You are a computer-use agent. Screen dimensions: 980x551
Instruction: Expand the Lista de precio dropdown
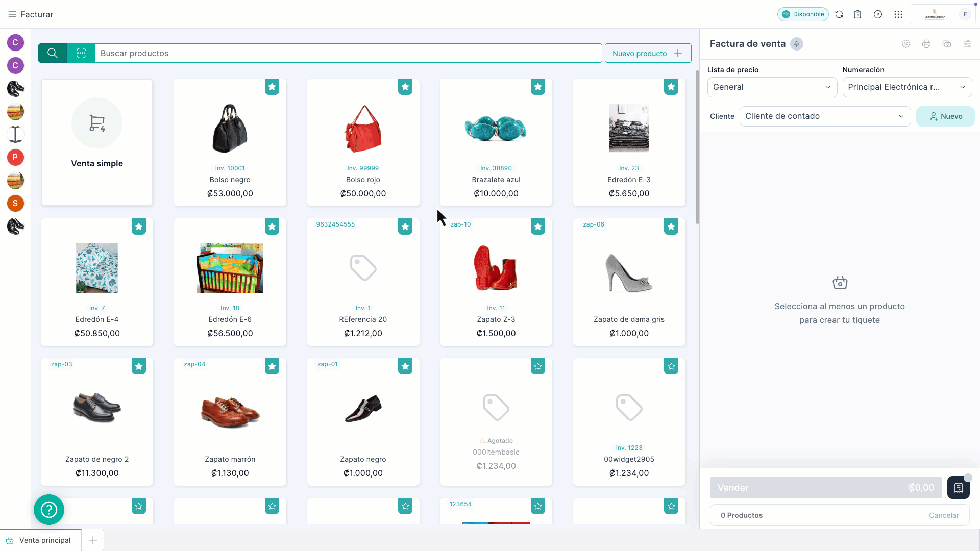(772, 87)
